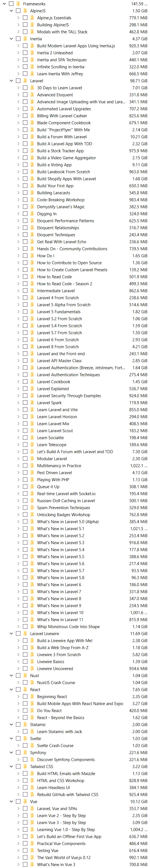Screen dimensions: 150x868
Task: Tick the checkbox for Building AlpineJS
Action: click(x=25, y=25)
